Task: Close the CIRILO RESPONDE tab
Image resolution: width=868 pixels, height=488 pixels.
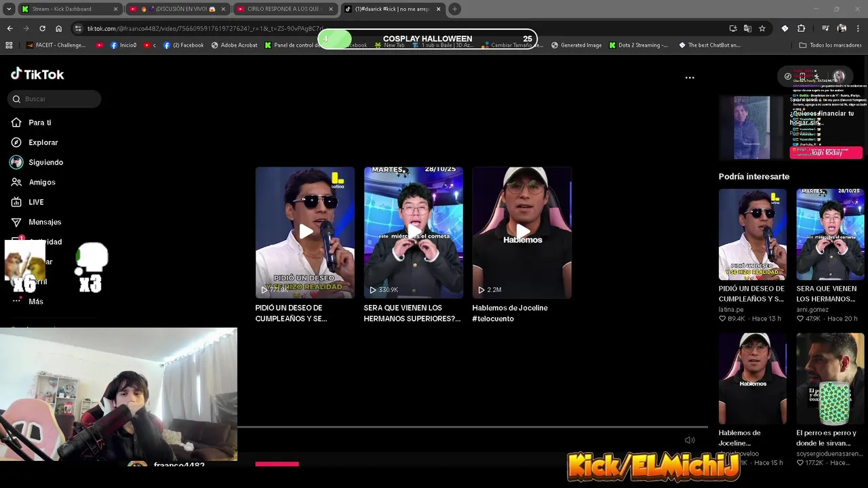Action: click(331, 9)
